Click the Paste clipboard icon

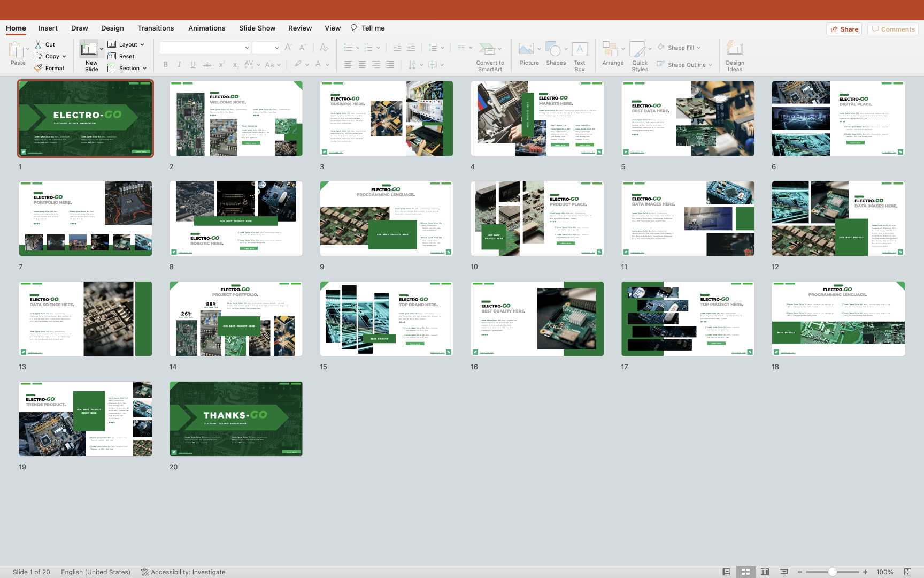pyautogui.click(x=16, y=50)
